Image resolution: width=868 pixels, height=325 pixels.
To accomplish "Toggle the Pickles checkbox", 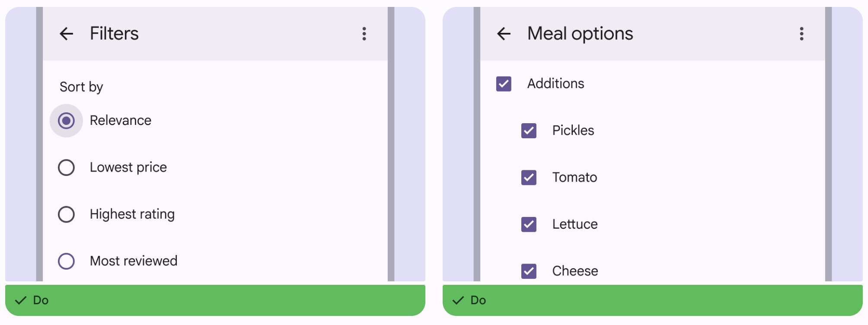I will 529,131.
